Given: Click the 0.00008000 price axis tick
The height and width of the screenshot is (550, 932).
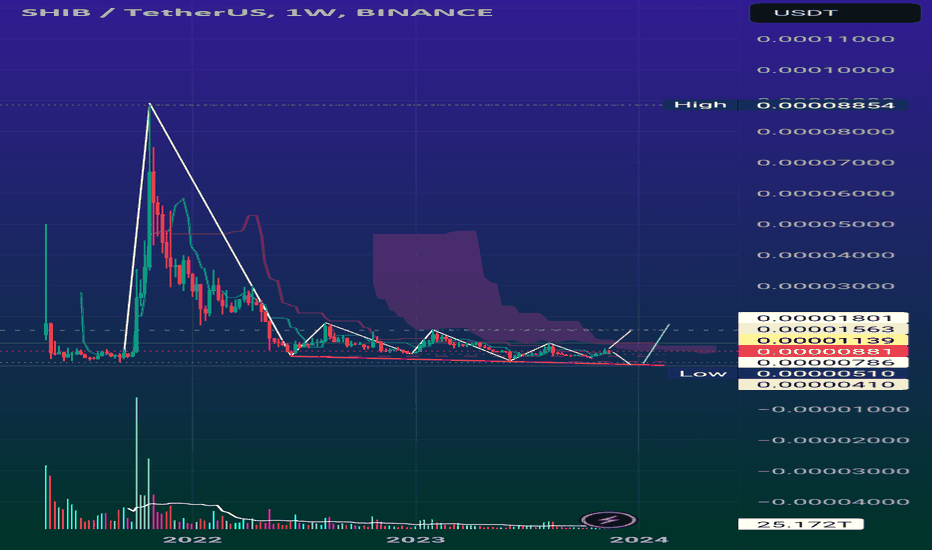Looking at the screenshot, I should [x=826, y=132].
